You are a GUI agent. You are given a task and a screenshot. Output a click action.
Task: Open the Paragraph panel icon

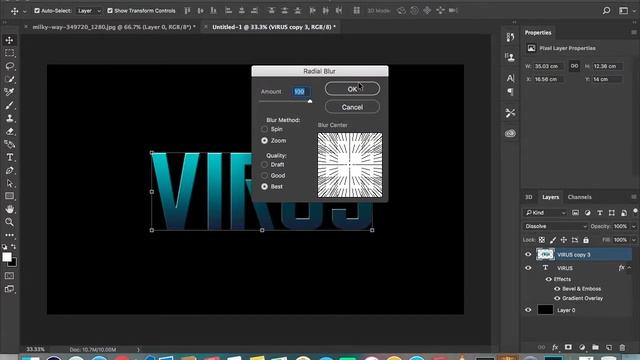510,91
